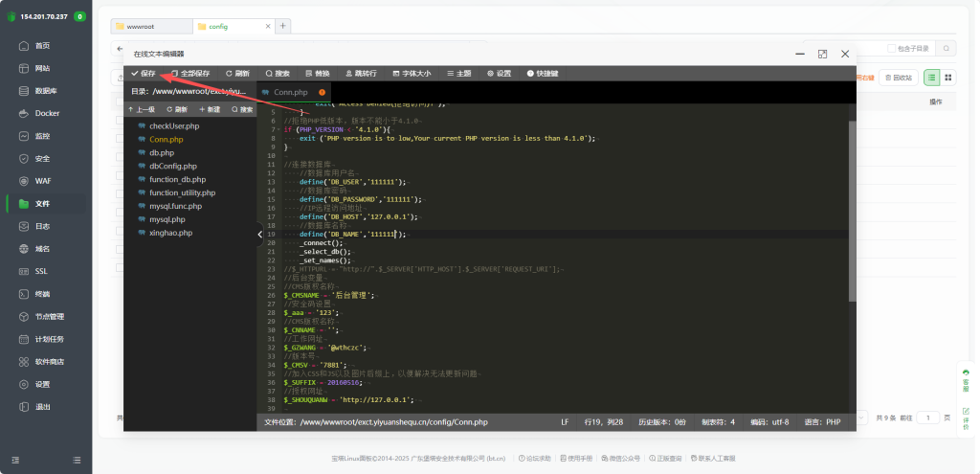Open Replace (替换) tool in editor toolbar

317,73
